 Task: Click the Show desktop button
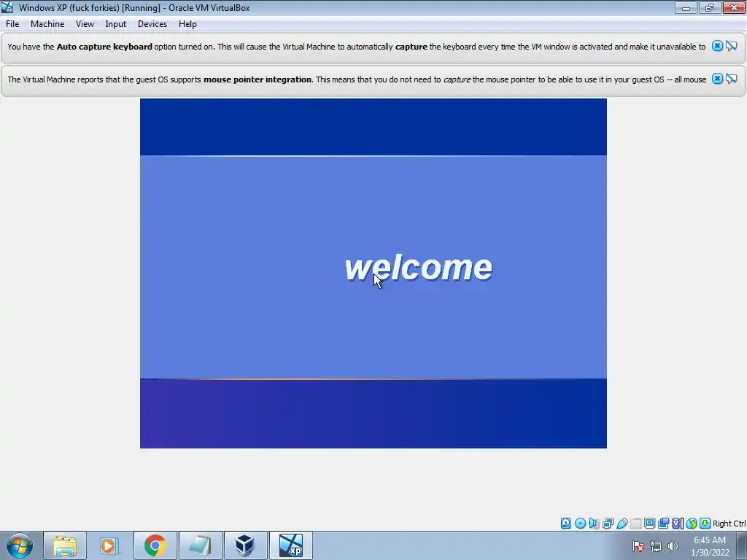(x=742, y=545)
